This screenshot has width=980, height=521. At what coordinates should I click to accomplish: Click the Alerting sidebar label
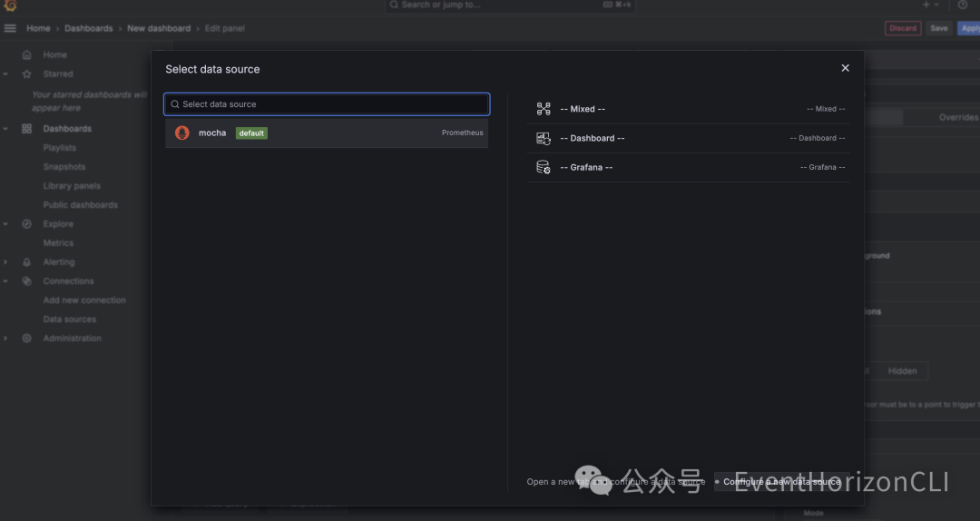(x=59, y=262)
